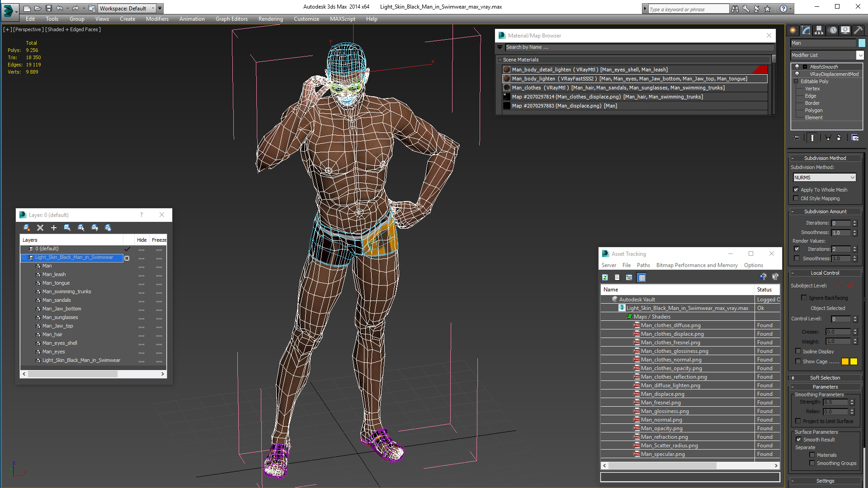Enable Show Cage checkbox
Screen dimensions: 868x488
(798, 361)
